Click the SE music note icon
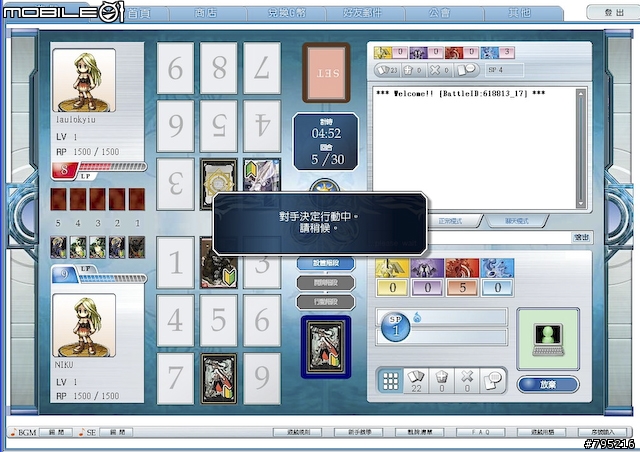Image resolution: width=640 pixels, height=452 pixels. coord(82,432)
